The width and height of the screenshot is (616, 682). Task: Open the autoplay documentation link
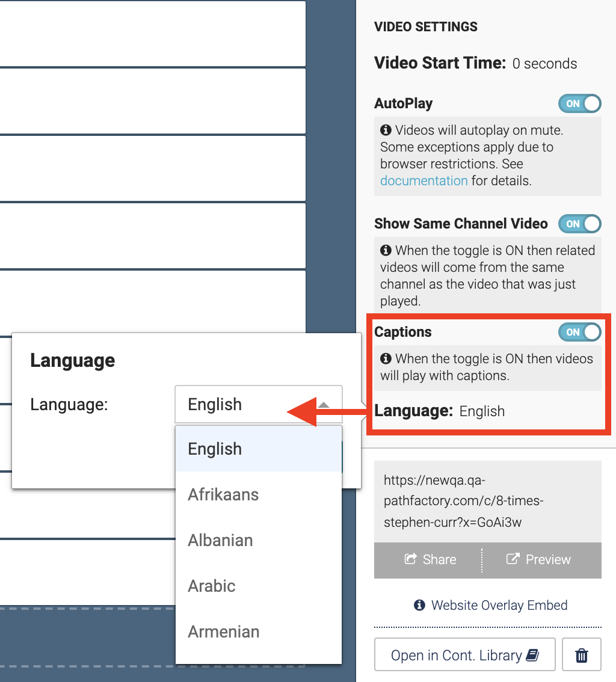(x=423, y=180)
